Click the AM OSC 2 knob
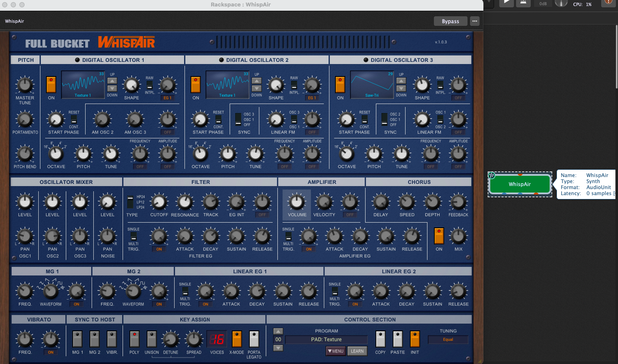The height and width of the screenshot is (364, 618). pos(102,119)
